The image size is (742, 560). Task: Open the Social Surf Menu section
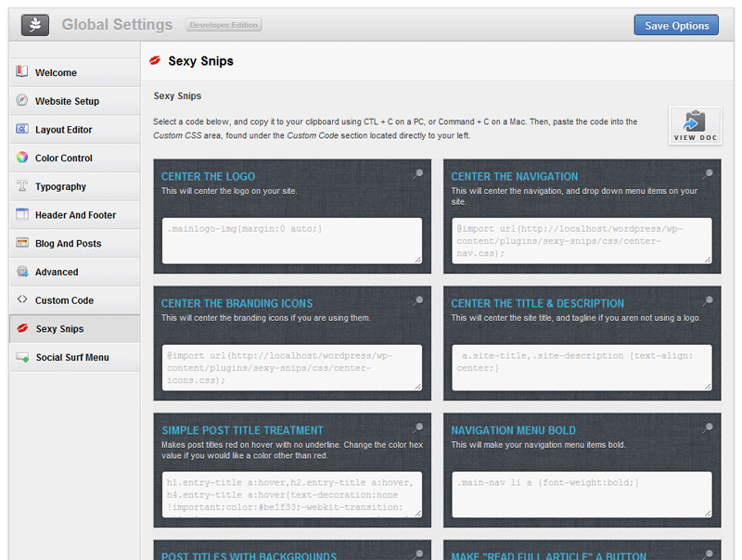coord(75,357)
